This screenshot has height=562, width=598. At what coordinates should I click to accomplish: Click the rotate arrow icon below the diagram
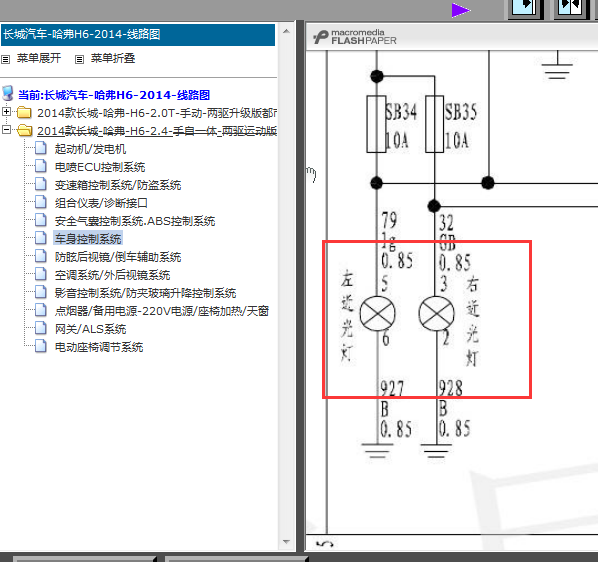click(325, 544)
